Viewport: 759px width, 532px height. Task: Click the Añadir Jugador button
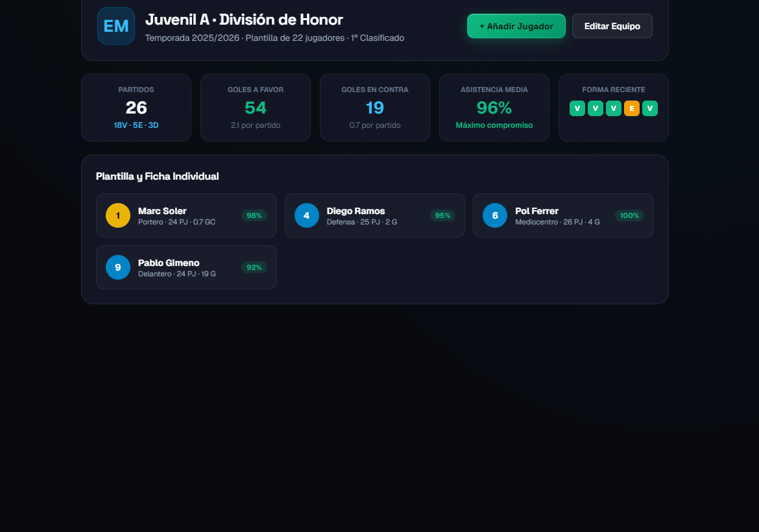516,26
